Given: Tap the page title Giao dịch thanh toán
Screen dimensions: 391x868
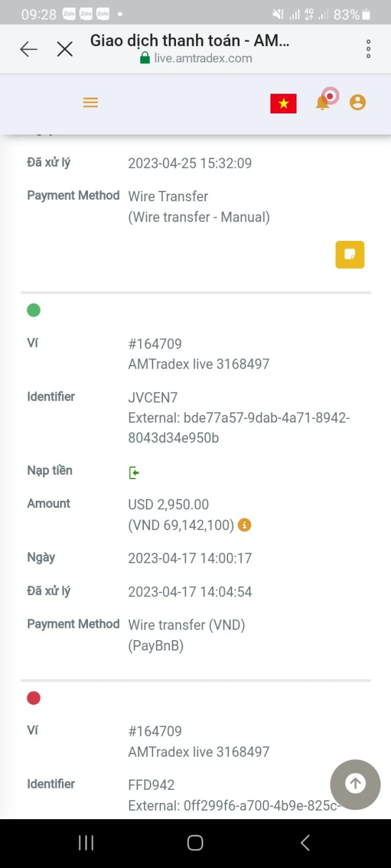Looking at the screenshot, I should point(190,40).
